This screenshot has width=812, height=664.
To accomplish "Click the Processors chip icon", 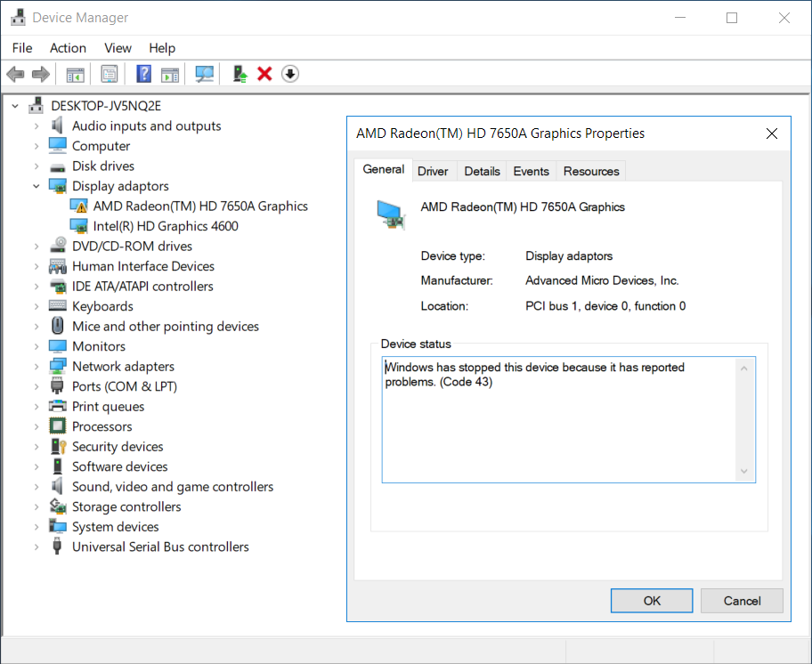I will 58,426.
